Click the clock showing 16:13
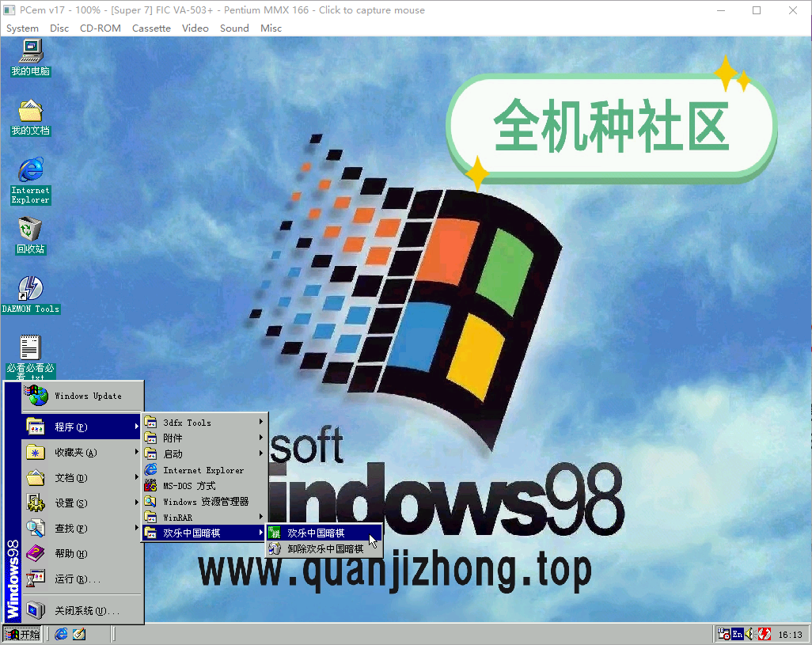The width and height of the screenshot is (812, 645). [x=790, y=634]
